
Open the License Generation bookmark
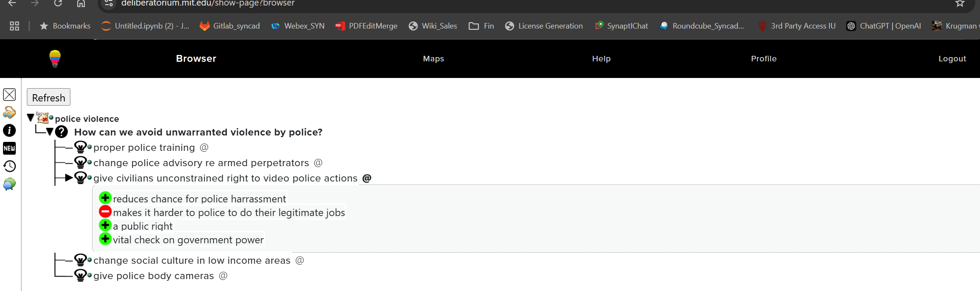click(x=544, y=26)
